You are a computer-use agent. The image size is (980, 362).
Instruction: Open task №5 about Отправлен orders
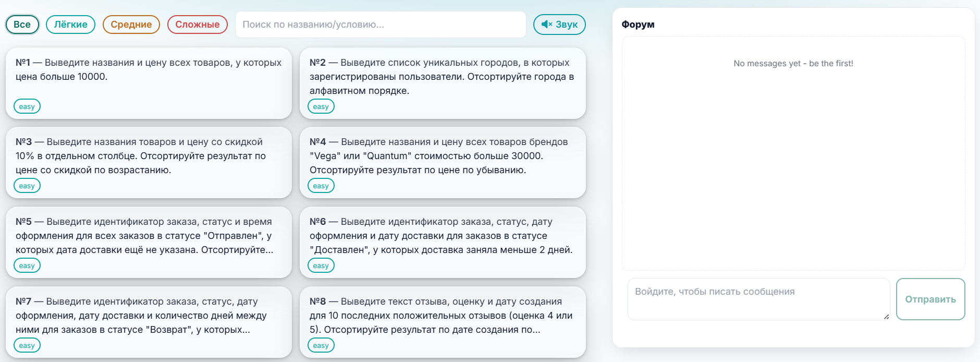149,235
